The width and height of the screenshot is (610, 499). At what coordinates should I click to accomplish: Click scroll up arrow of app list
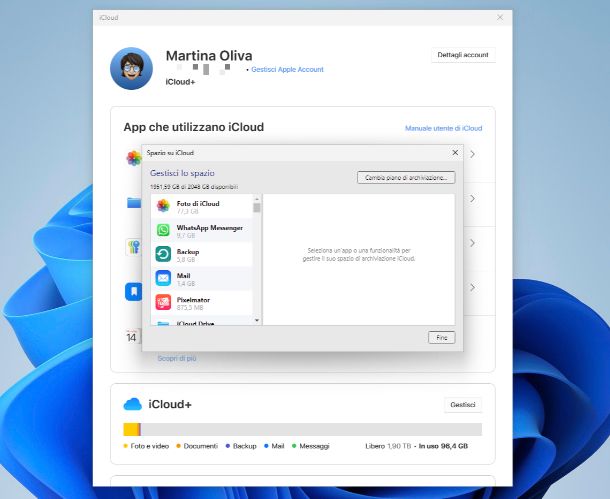(257, 199)
